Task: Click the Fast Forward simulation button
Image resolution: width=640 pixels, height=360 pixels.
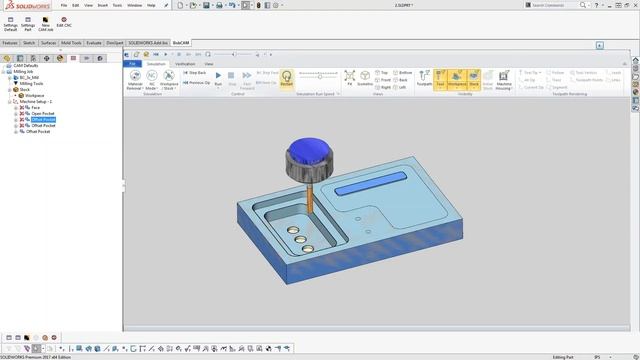Action: point(247,80)
